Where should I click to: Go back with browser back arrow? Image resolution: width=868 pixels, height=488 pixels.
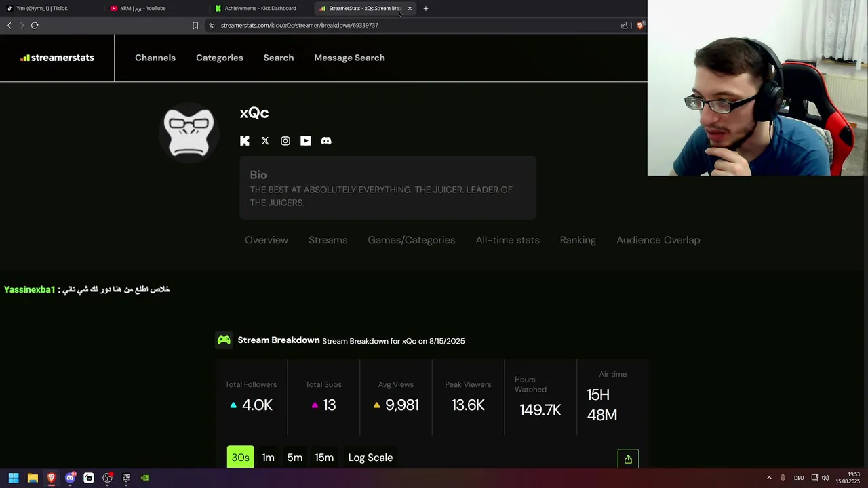pos(9,25)
